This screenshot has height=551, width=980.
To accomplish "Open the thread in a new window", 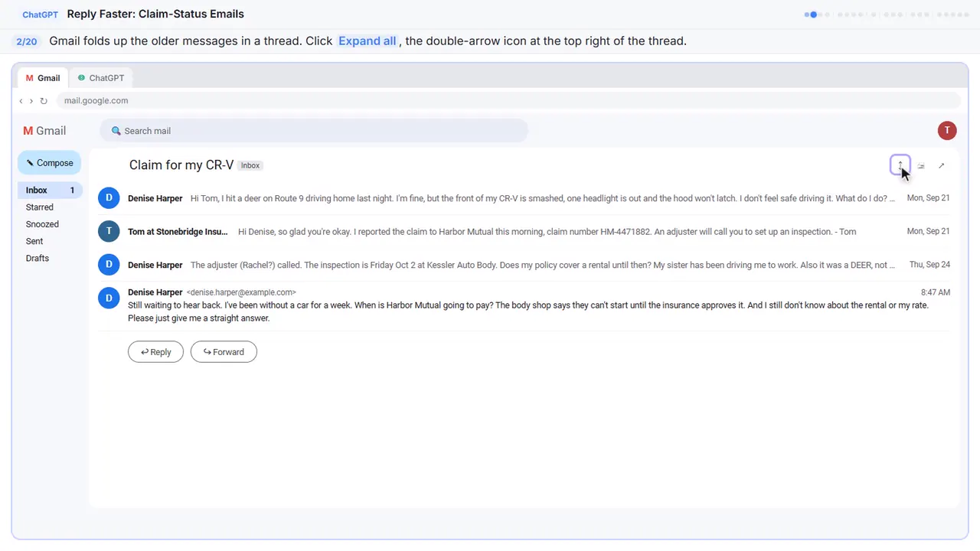I will pos(942,165).
